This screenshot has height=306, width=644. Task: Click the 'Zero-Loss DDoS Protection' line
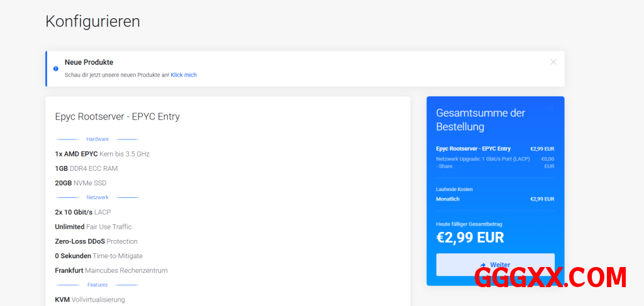pos(96,241)
